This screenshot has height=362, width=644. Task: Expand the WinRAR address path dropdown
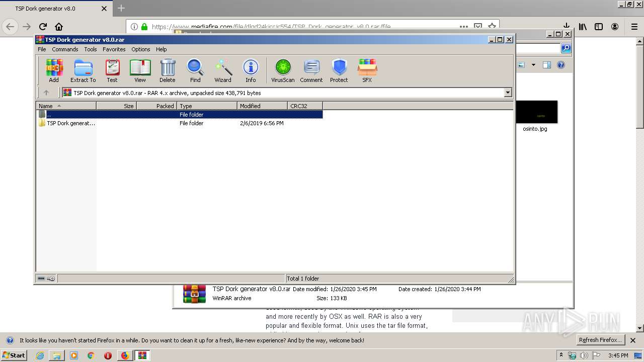tap(508, 93)
